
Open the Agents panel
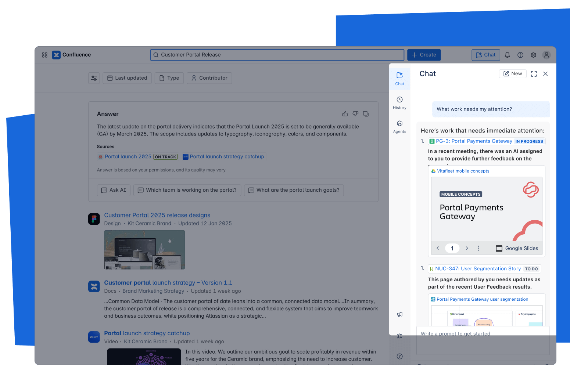pos(399,126)
